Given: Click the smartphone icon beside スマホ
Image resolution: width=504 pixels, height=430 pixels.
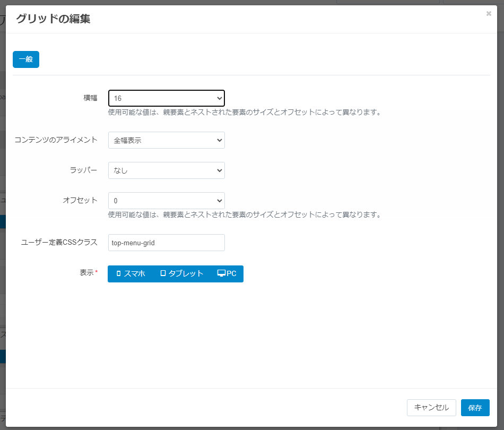Looking at the screenshot, I should coord(118,273).
